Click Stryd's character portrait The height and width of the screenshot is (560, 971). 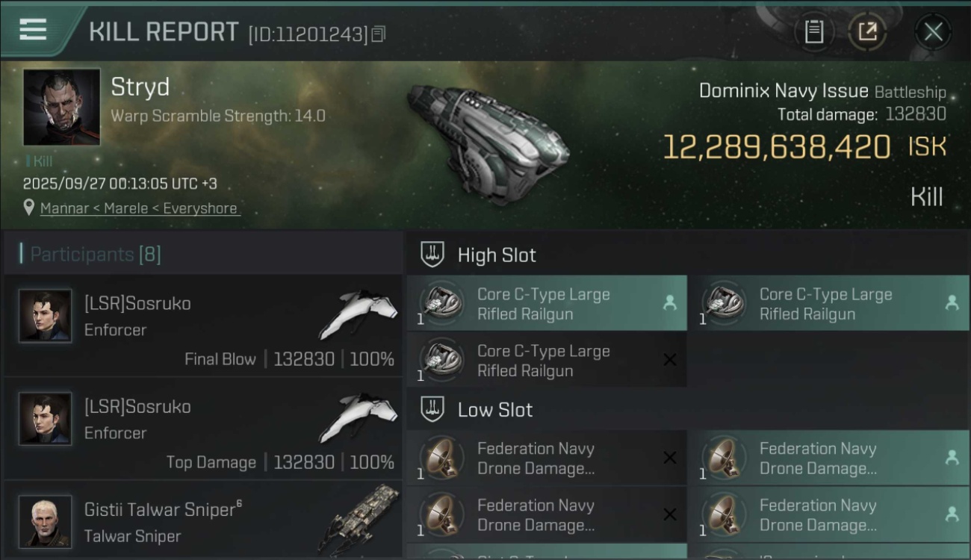coord(61,107)
